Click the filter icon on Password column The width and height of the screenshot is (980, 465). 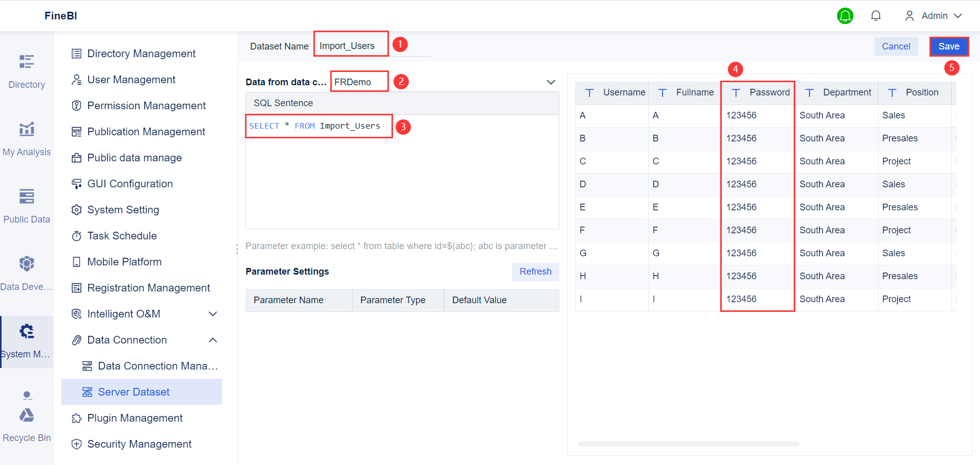[x=736, y=92]
